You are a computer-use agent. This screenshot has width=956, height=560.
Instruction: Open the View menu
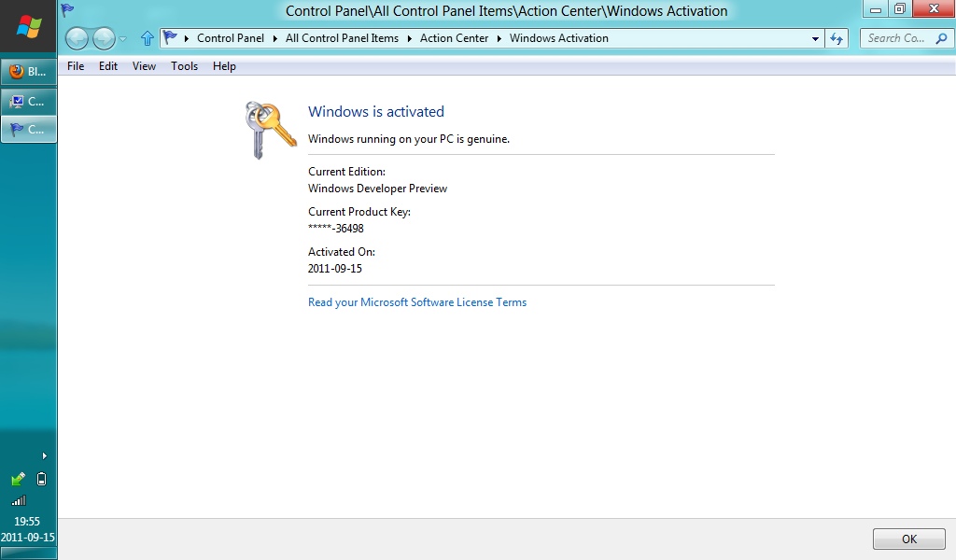pyautogui.click(x=144, y=66)
